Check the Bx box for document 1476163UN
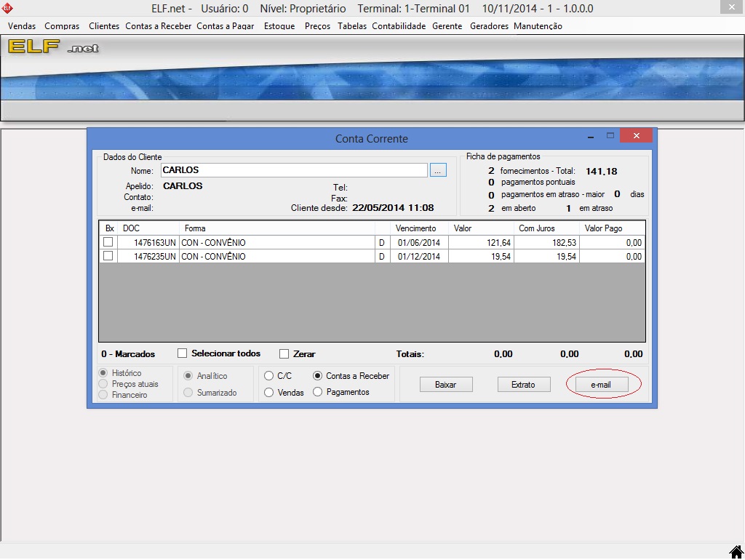Viewport: 745px width, 560px height. coord(108,242)
